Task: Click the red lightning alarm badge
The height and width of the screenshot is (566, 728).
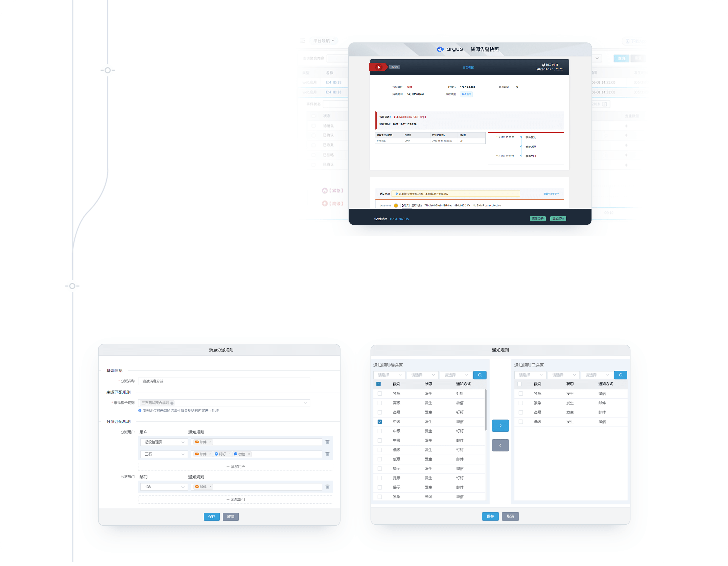Action: click(379, 67)
